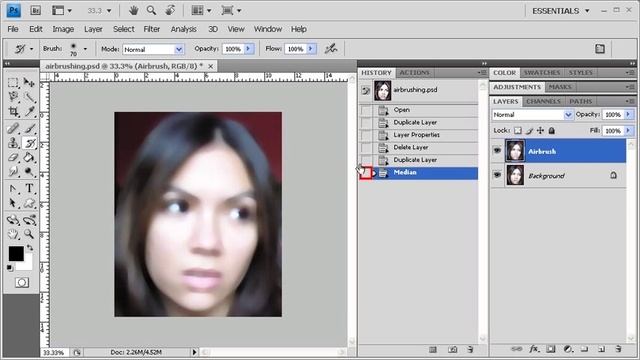The image size is (640, 360).
Task: Switch to the Swatches tab
Action: pos(542,73)
